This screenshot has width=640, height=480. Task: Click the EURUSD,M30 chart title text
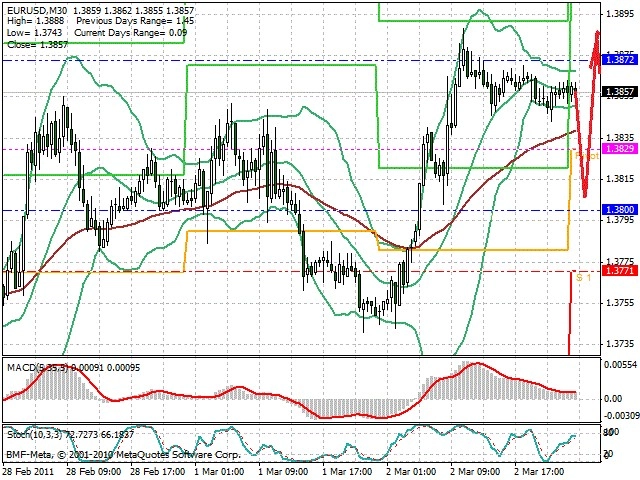pyautogui.click(x=33, y=10)
